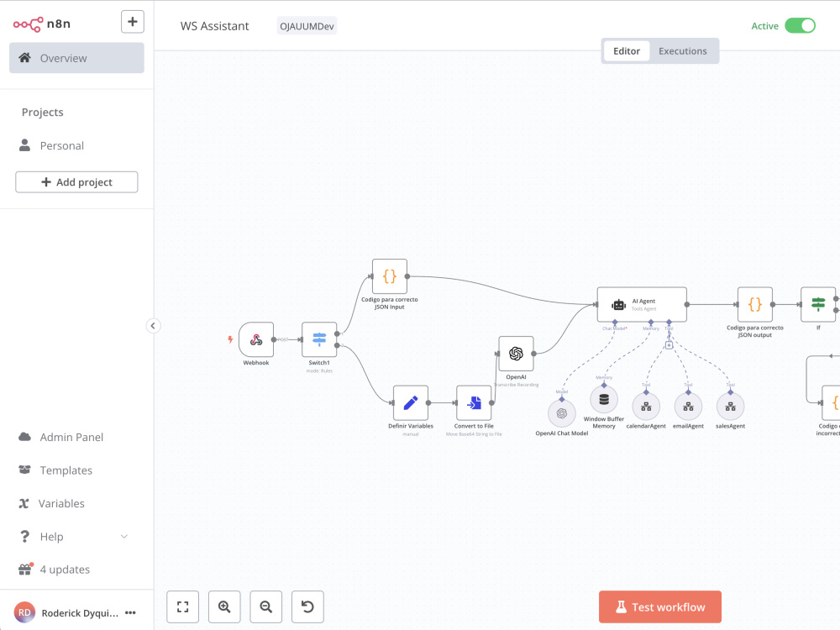Select the OpenAI Chat Model node

561,413
